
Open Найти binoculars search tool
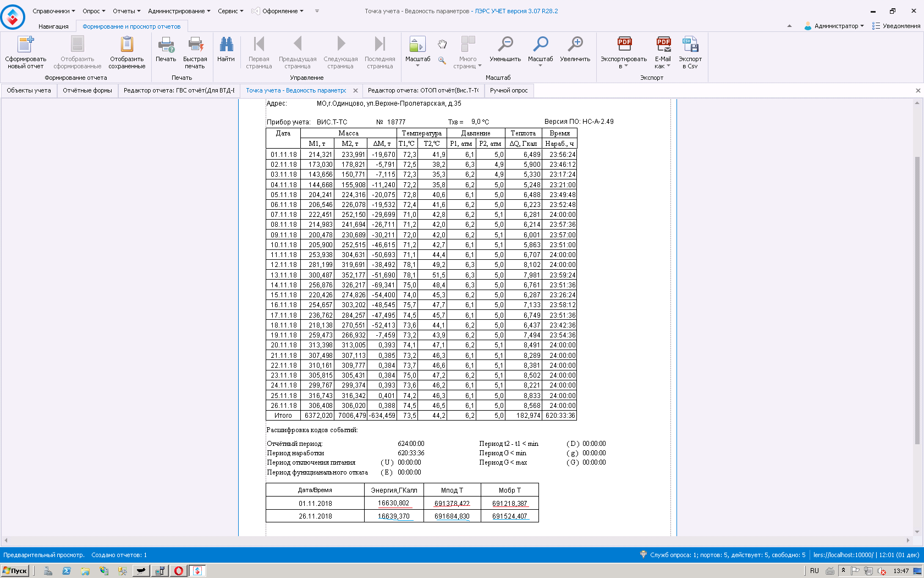(x=226, y=45)
